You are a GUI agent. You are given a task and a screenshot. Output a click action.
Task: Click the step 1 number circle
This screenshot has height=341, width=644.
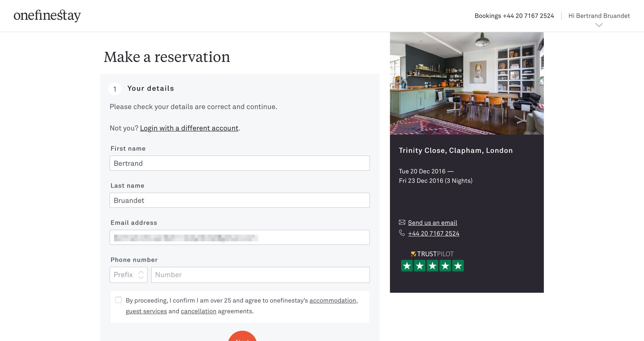[x=115, y=89]
